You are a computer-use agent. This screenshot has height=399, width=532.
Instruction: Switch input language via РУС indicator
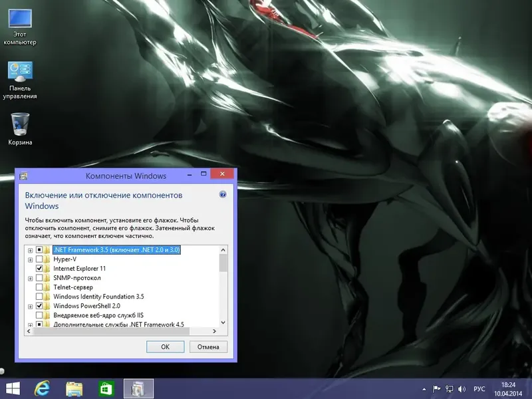tap(479, 389)
